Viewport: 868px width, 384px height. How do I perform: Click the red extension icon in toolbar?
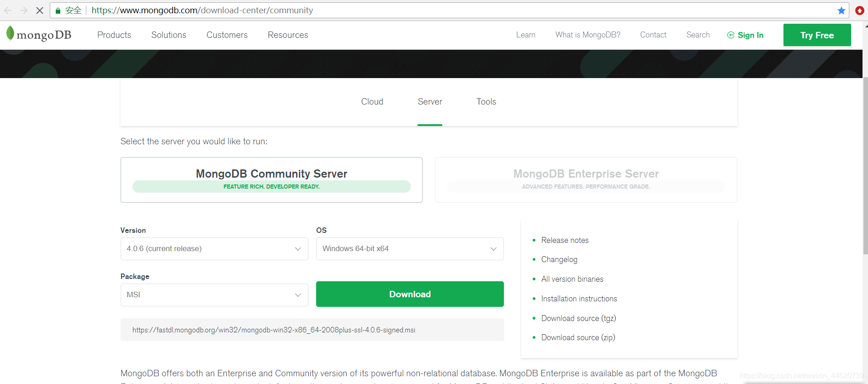pyautogui.click(x=859, y=10)
